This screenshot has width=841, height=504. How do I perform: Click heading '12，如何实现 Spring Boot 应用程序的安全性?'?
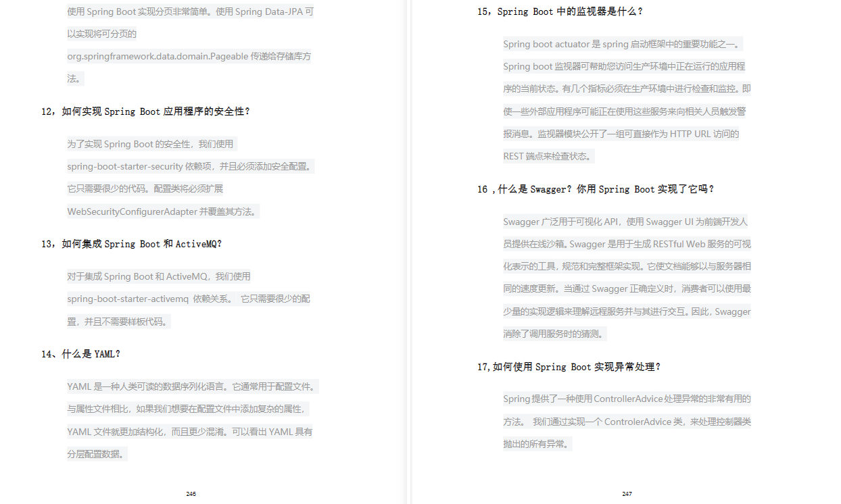[x=145, y=111]
